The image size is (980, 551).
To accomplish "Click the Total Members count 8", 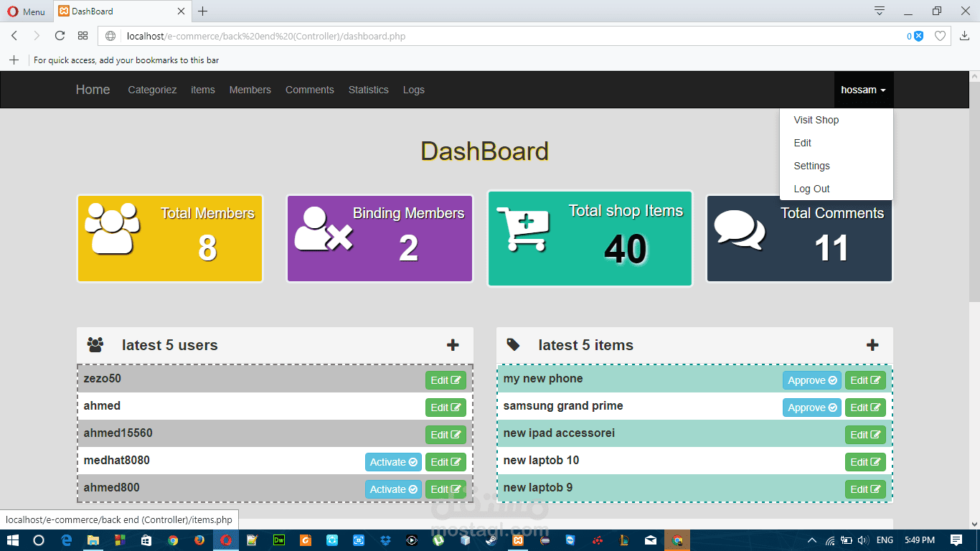I will click(207, 248).
